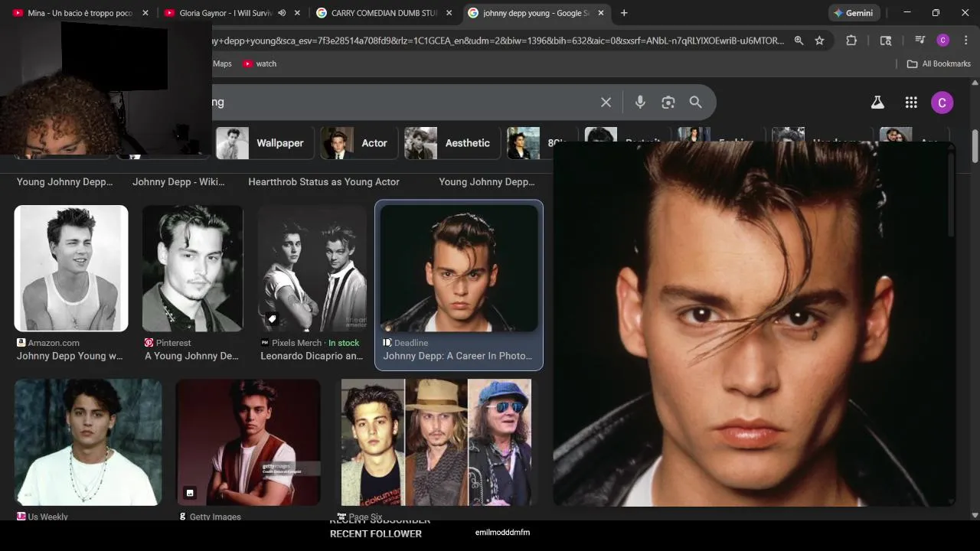Submit search with the magnifier icon

695,102
